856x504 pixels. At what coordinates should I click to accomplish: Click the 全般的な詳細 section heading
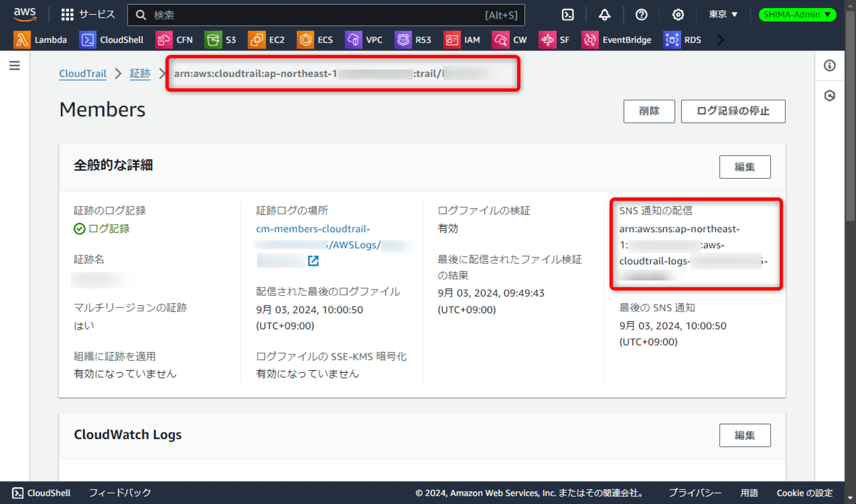[113, 165]
